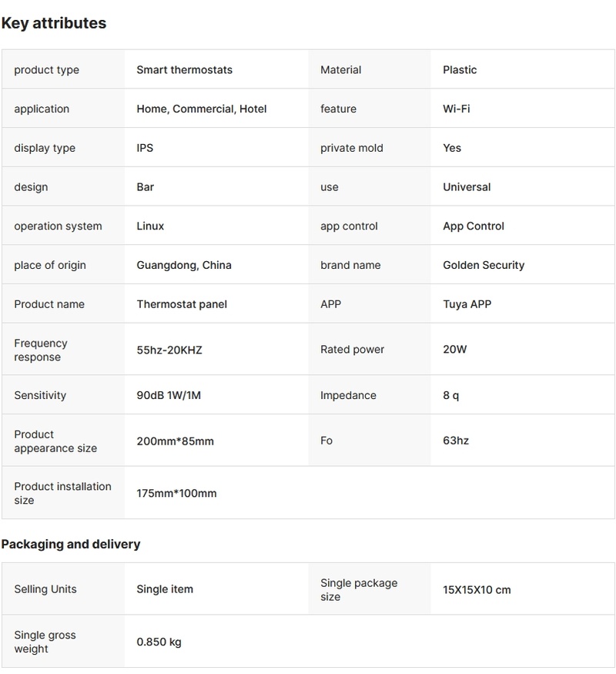Click the 175mm*100mm installation size value
The width and height of the screenshot is (616, 674).
click(176, 493)
